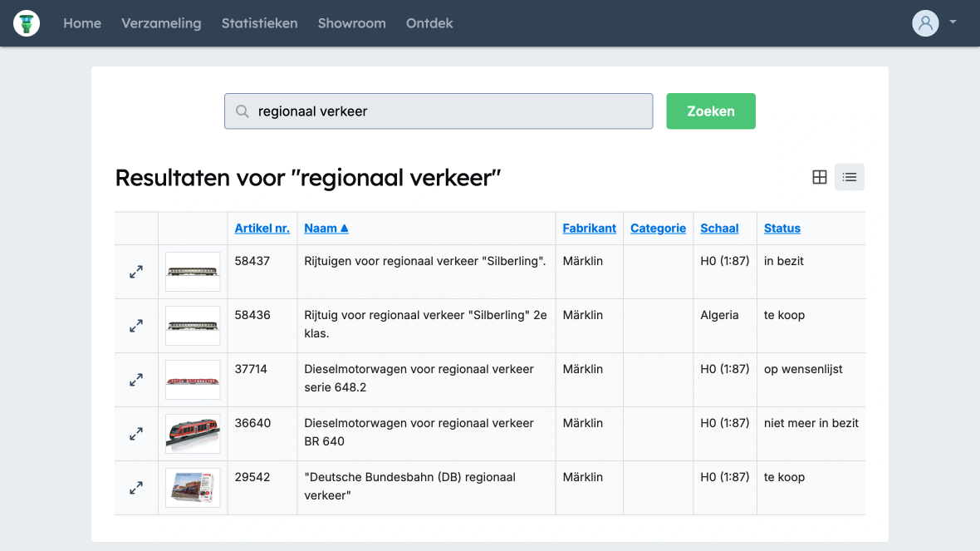The width and height of the screenshot is (980, 551).
Task: Expand details for article 36640
Action: pyautogui.click(x=136, y=434)
